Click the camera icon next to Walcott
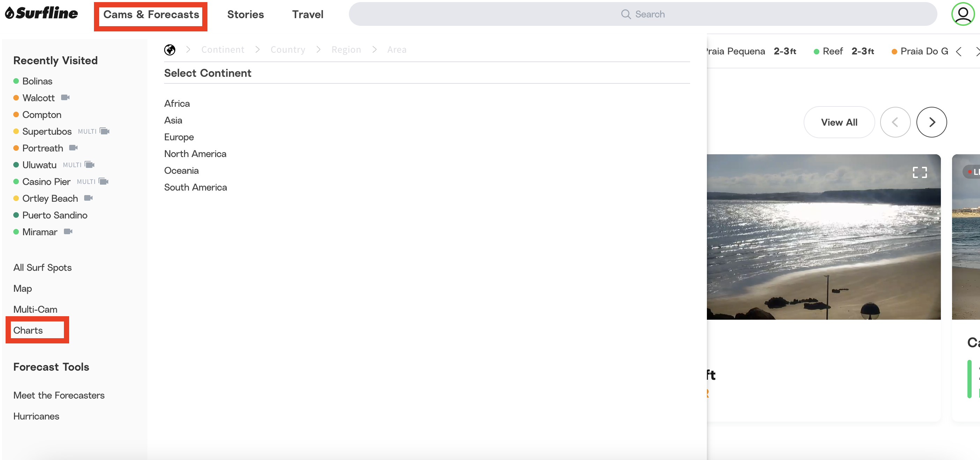This screenshot has width=980, height=460. coord(65,98)
